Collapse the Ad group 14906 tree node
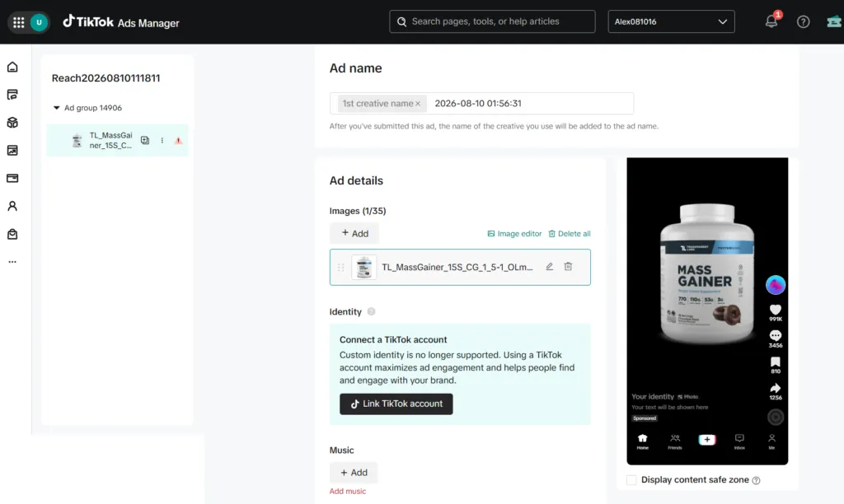Image resolution: width=844 pixels, height=504 pixels. coord(57,108)
